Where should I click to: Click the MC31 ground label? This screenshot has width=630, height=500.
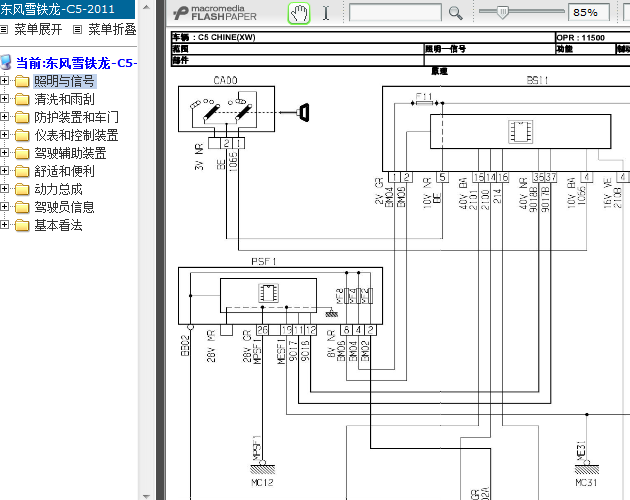586,482
